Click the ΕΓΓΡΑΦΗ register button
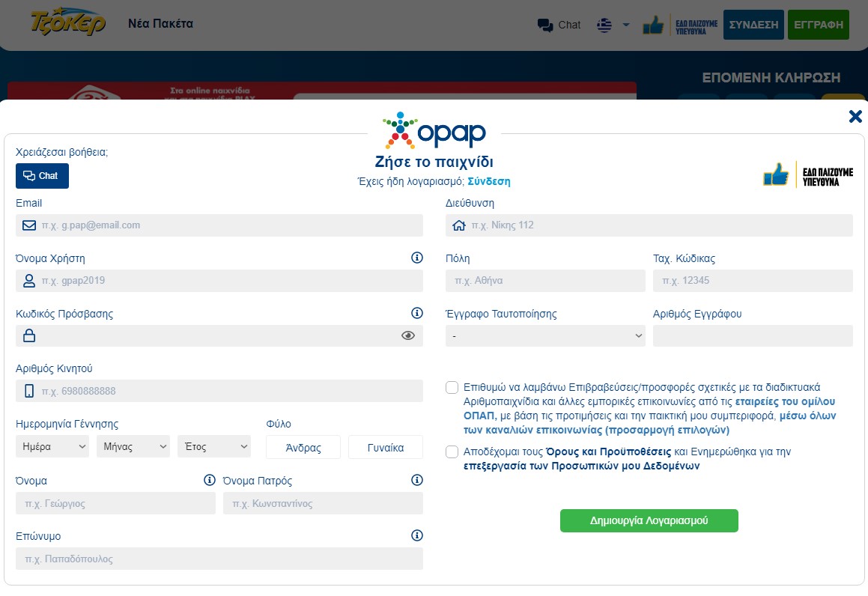Image resolution: width=868 pixels, height=596 pixels. tap(818, 25)
